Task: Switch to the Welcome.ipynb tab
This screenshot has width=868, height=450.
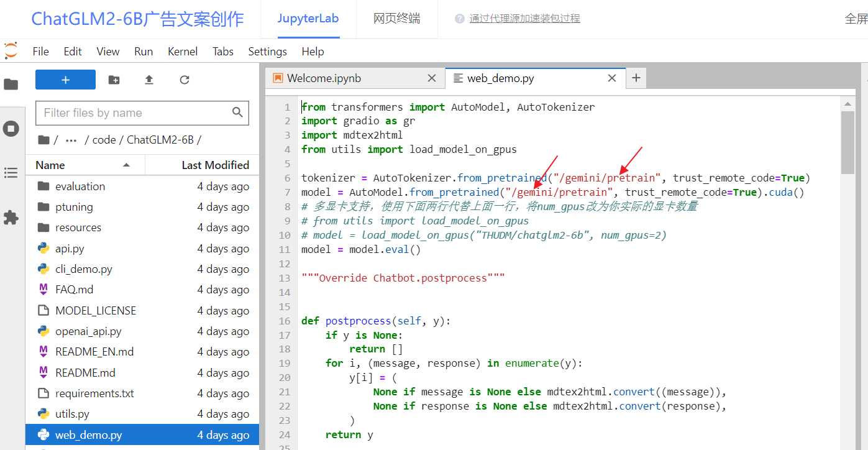Action: click(324, 78)
